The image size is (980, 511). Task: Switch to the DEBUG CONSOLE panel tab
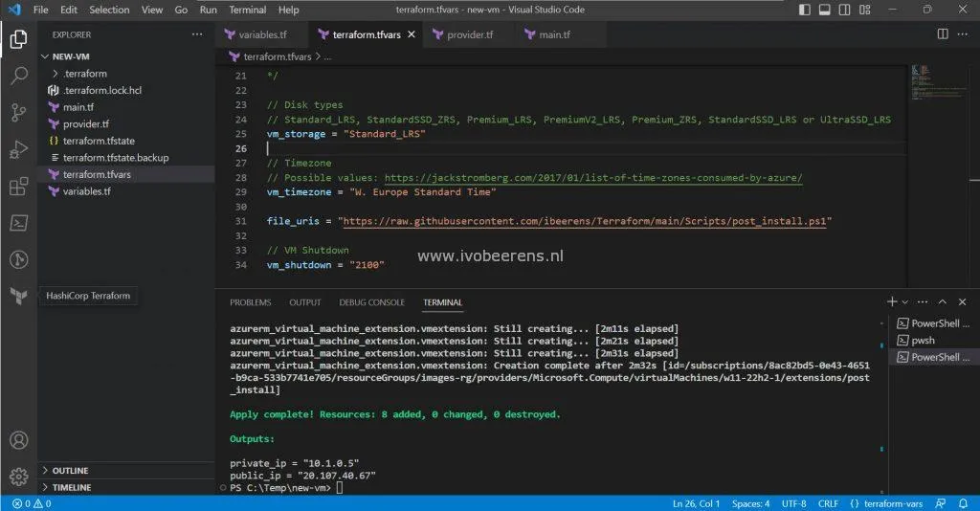click(372, 302)
